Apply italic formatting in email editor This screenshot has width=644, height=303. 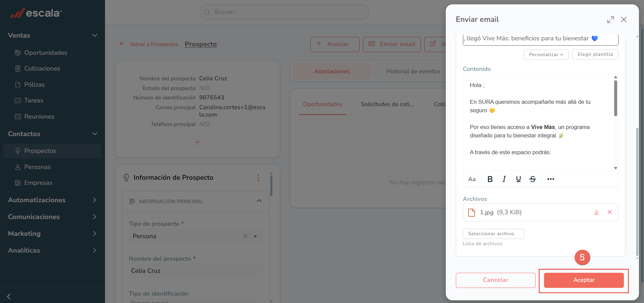point(504,179)
